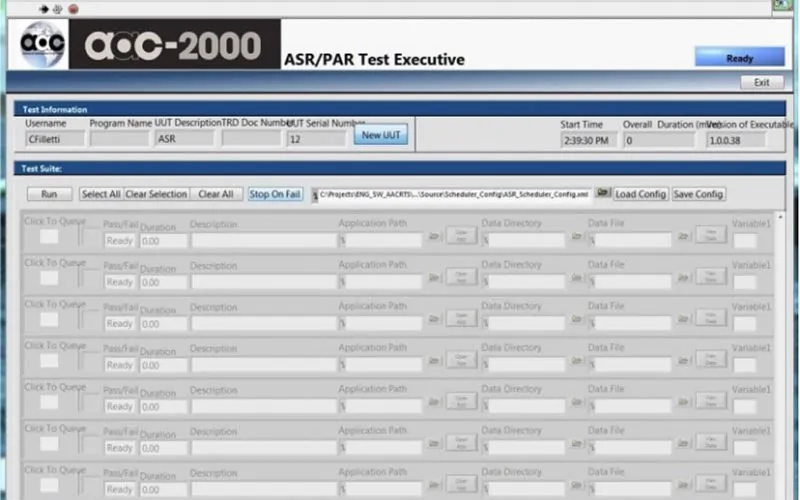
Task: Click the Clear Selection button
Action: click(156, 194)
